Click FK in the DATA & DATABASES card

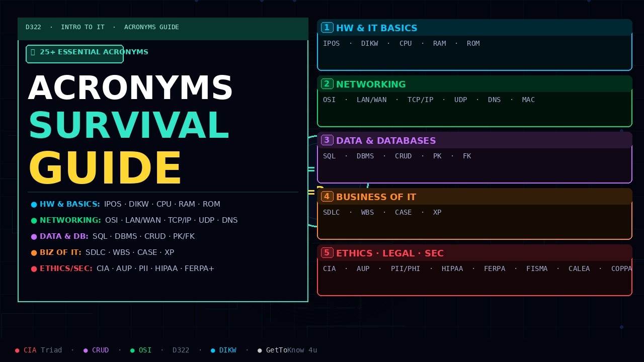click(467, 156)
